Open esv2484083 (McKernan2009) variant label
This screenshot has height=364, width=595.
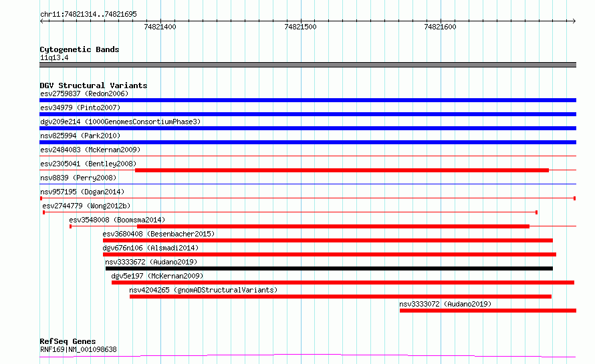pyautogui.click(x=90, y=150)
